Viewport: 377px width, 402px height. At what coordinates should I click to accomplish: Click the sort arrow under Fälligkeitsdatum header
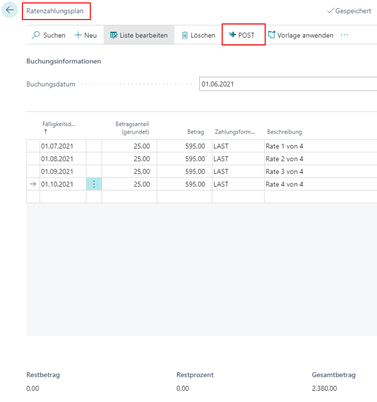point(46,131)
